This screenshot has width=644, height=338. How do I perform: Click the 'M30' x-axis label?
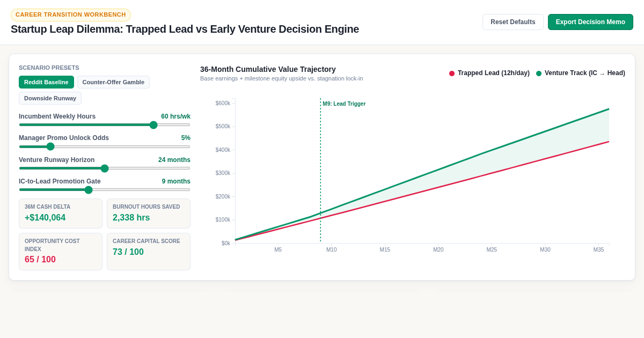pyautogui.click(x=545, y=250)
